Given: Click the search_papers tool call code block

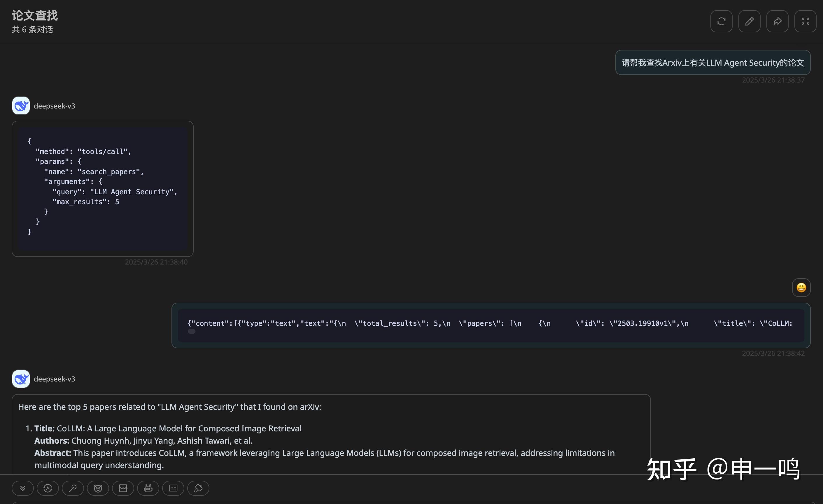Looking at the screenshot, I should click(103, 187).
